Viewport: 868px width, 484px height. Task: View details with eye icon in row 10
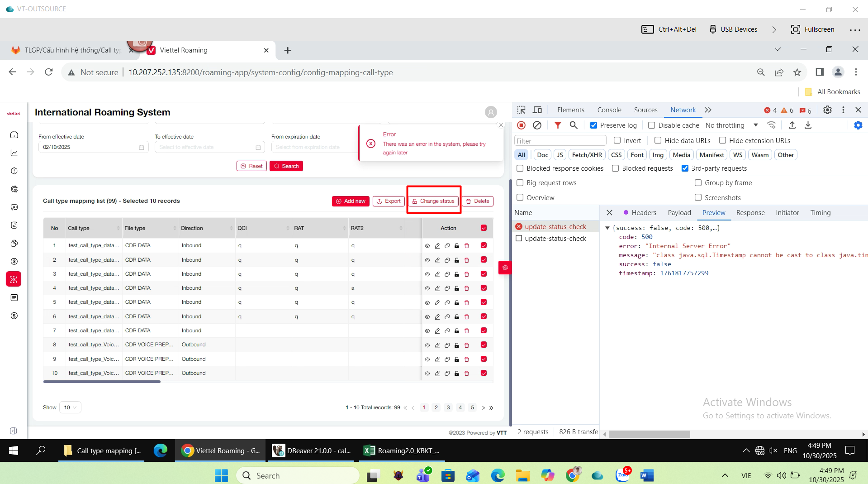pyautogui.click(x=427, y=374)
